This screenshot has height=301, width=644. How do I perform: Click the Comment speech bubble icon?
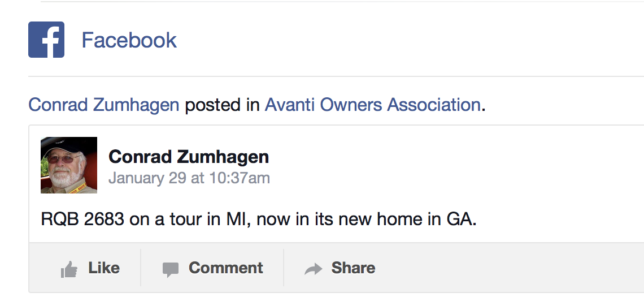point(170,269)
